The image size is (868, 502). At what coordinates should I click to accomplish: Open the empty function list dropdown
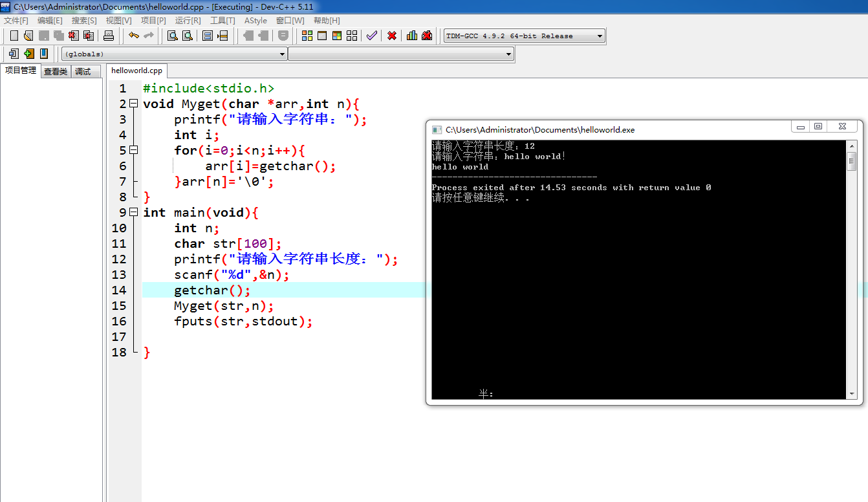tap(401, 54)
